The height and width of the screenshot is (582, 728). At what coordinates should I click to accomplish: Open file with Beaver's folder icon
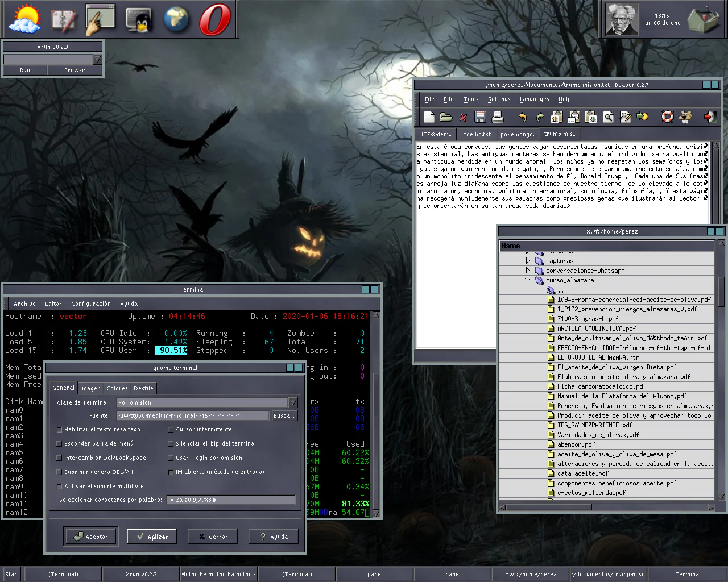446,117
